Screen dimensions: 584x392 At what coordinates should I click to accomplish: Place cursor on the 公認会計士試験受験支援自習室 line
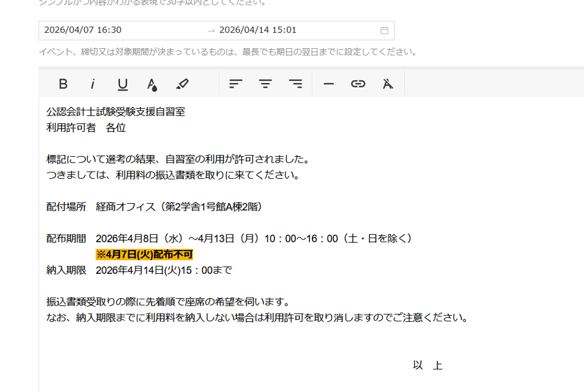point(116,112)
